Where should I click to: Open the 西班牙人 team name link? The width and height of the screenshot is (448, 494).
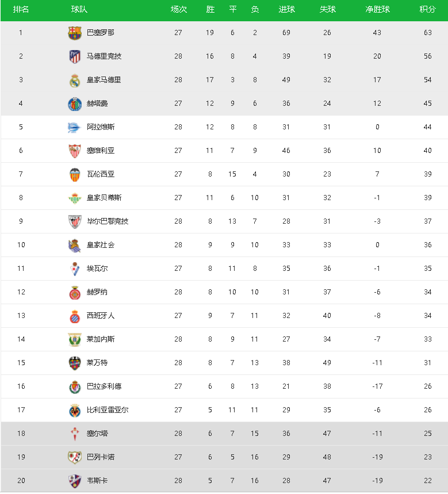[x=101, y=315]
